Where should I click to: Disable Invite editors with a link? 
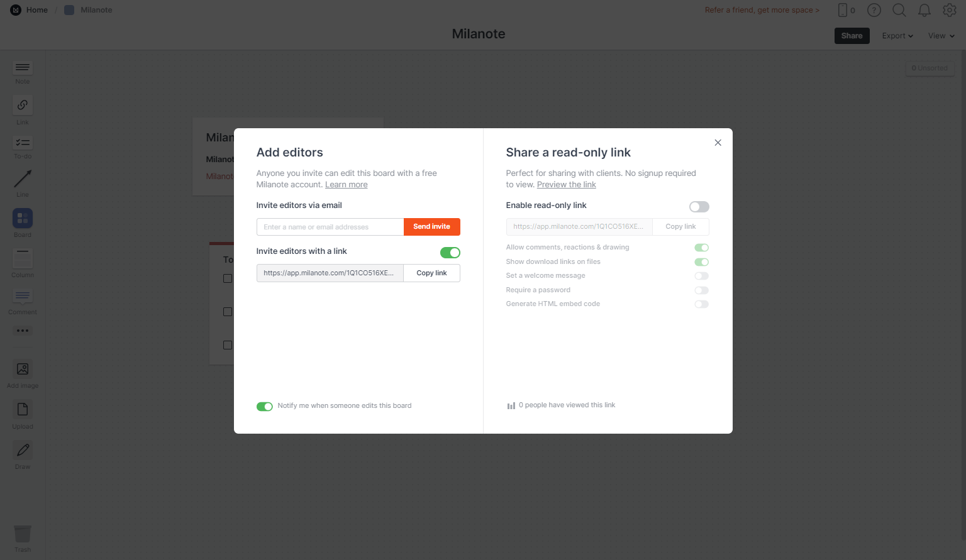pyautogui.click(x=450, y=253)
